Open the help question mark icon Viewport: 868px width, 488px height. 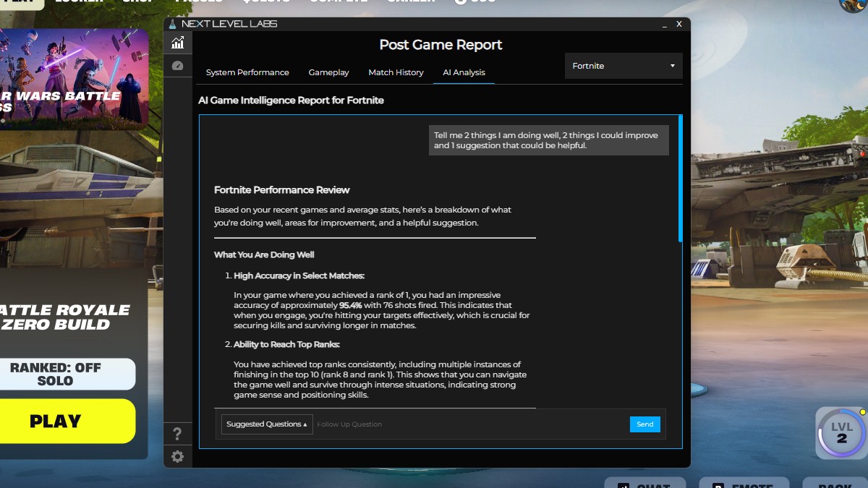[177, 434]
